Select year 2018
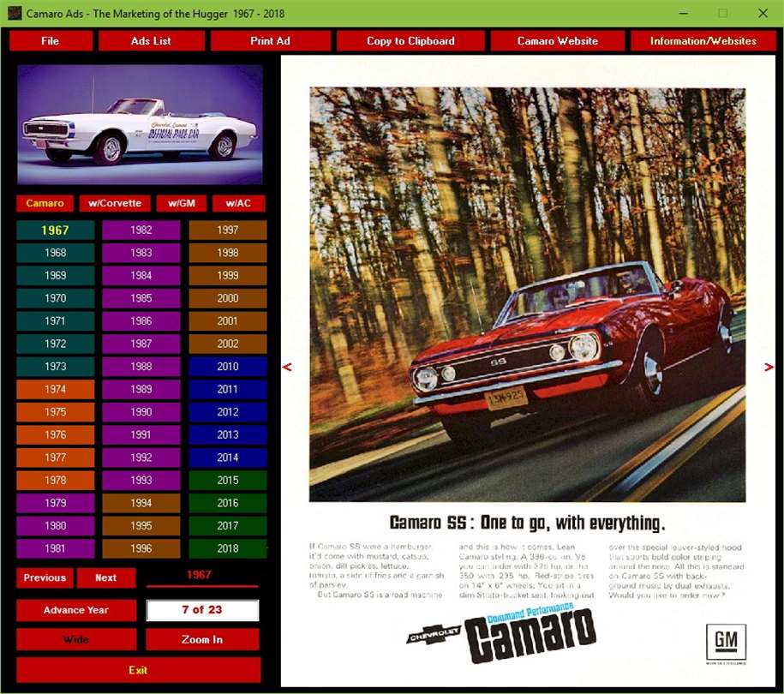Viewport: 784px width, 694px height. [x=228, y=548]
